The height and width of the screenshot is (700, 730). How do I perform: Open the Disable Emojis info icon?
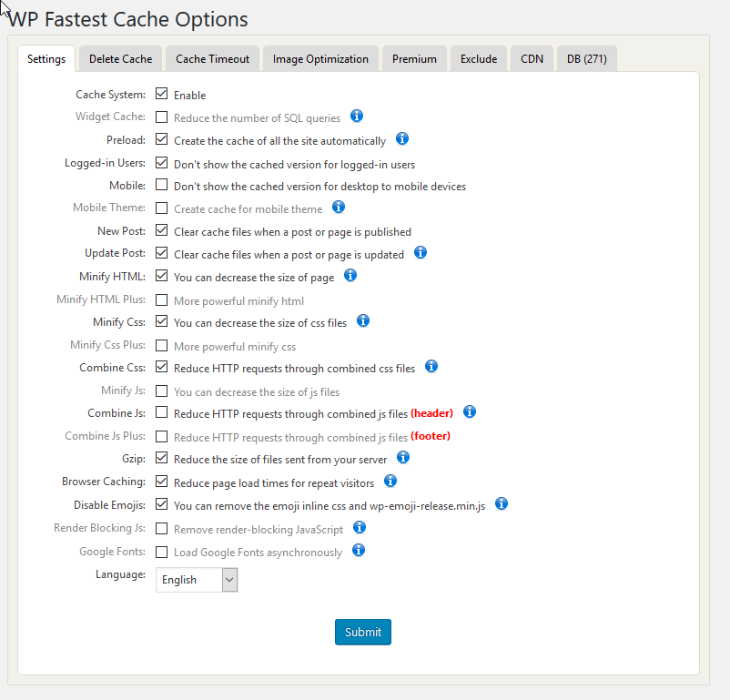(501, 503)
